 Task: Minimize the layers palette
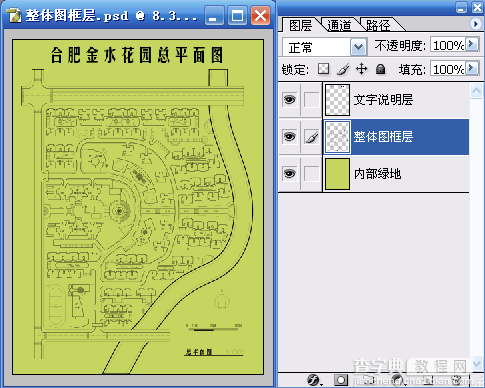tap(461, 7)
